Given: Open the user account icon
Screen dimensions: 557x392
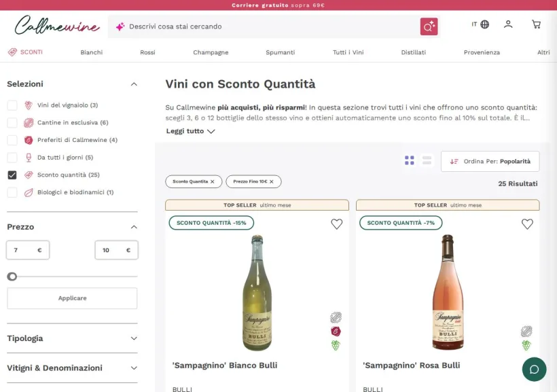Looking at the screenshot, I should coord(508,24).
